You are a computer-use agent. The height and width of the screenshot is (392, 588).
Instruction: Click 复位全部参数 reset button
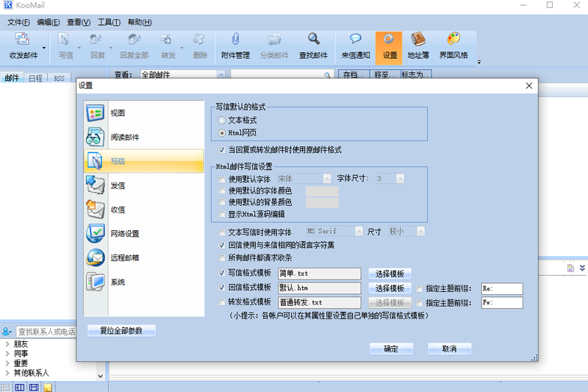[121, 330]
